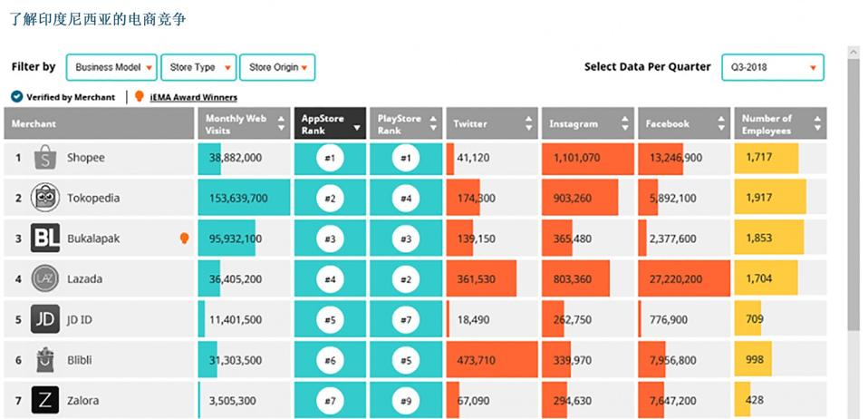This screenshot has height=419, width=868.
Task: Click the Tokopedia owl logo
Action: [45, 198]
